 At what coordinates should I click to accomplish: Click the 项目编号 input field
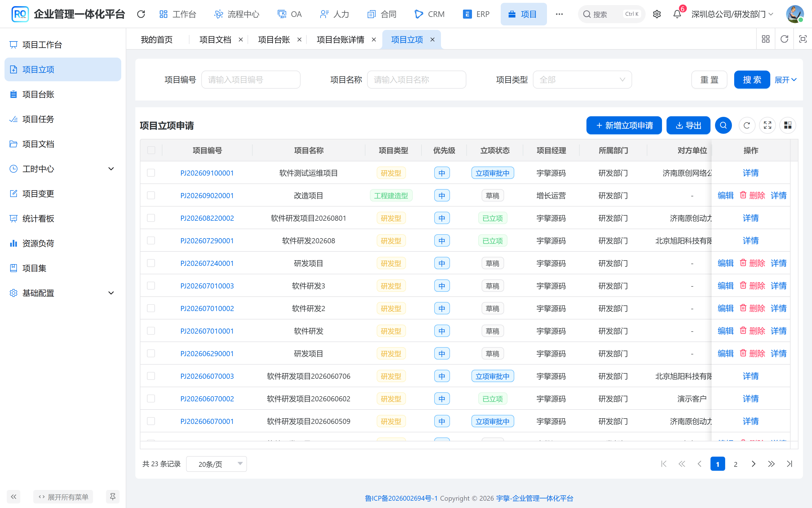251,80
